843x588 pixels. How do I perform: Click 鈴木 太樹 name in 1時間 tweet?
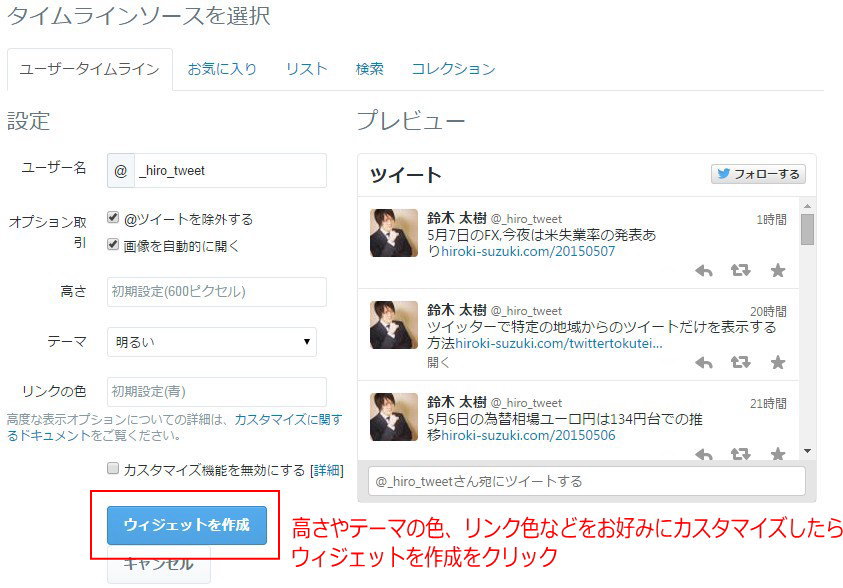coord(456,218)
